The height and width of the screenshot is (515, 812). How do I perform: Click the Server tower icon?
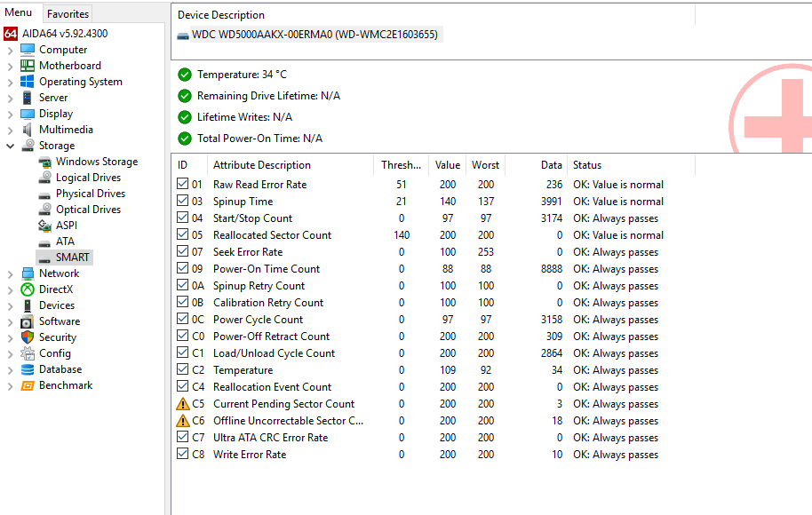coord(28,98)
